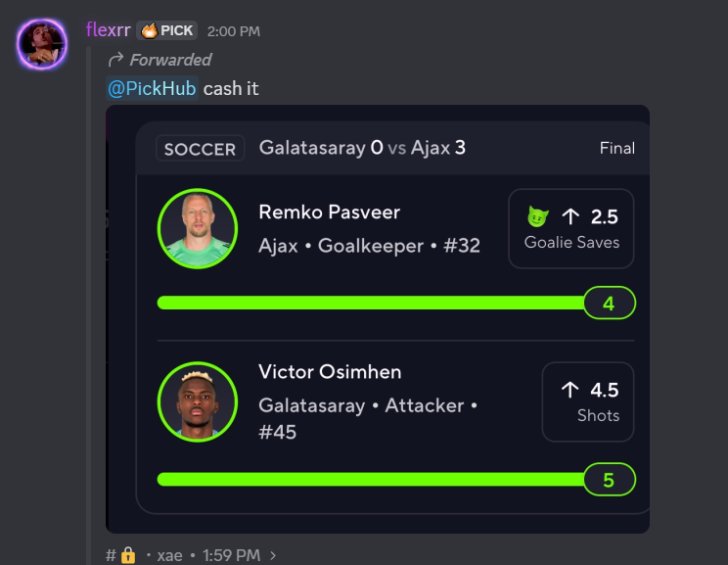Click Remko Pasveer's player photo

(x=197, y=228)
